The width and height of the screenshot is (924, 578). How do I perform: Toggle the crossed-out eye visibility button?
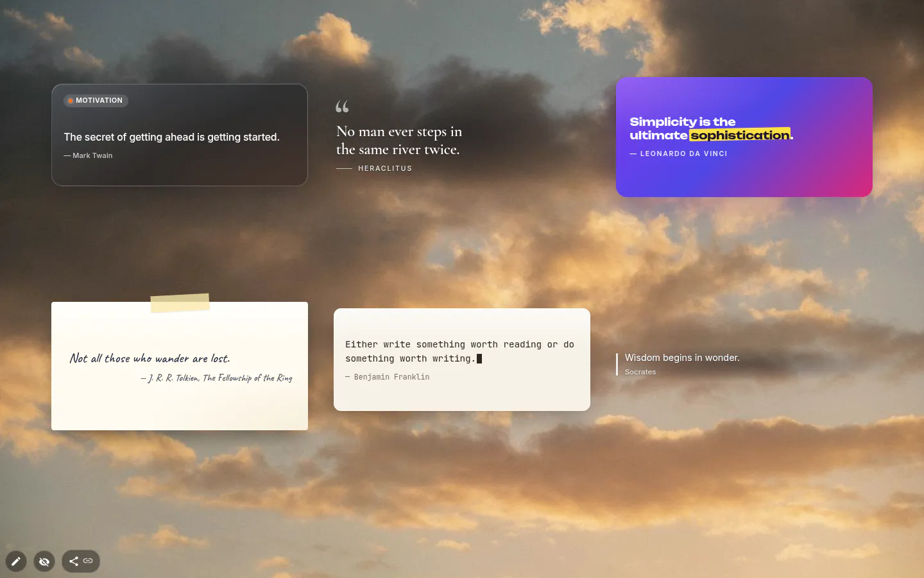(x=44, y=561)
